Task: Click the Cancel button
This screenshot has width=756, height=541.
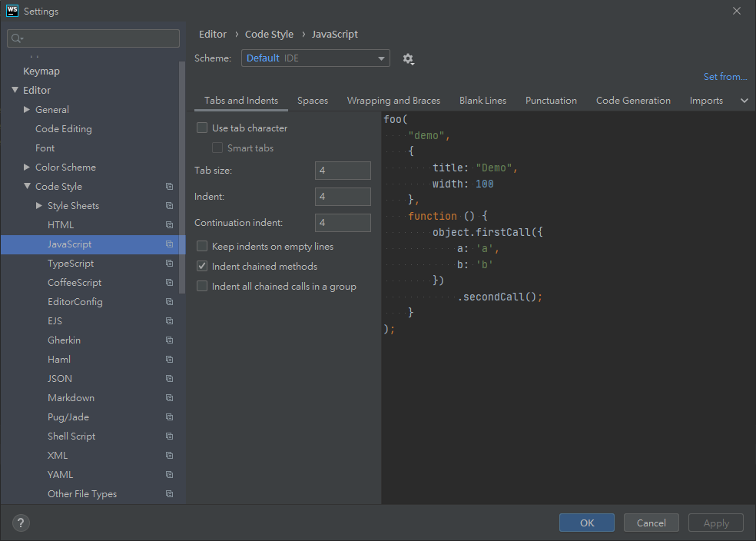Action: click(x=651, y=523)
